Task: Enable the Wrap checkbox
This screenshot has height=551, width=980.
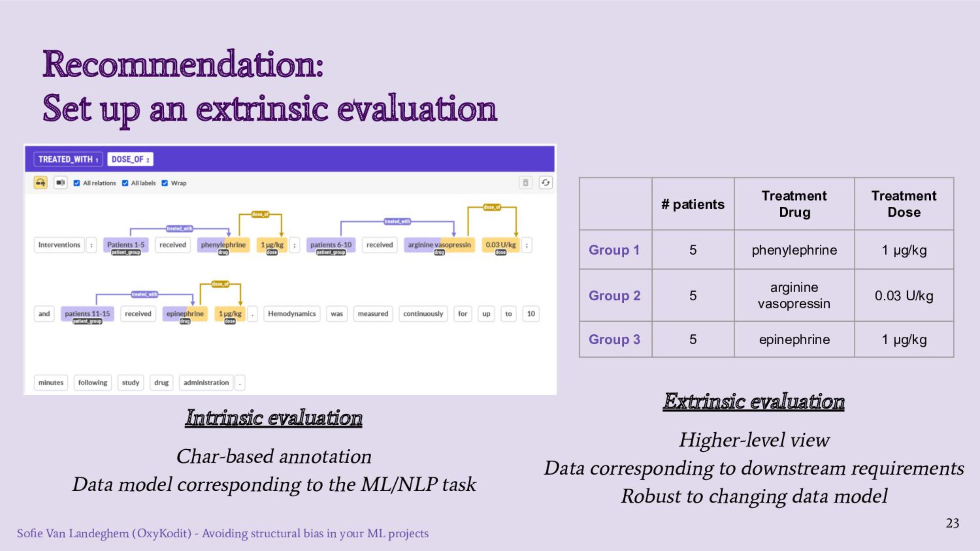Action: (x=170, y=183)
